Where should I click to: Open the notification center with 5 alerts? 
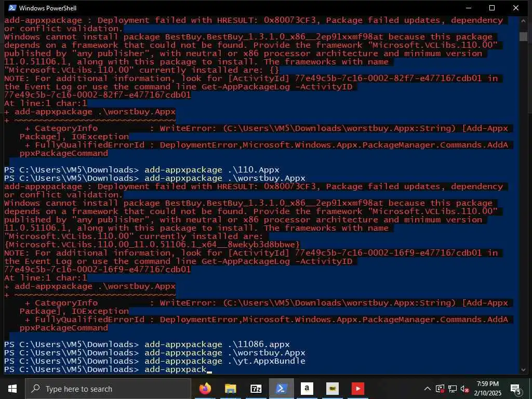pos(515,389)
